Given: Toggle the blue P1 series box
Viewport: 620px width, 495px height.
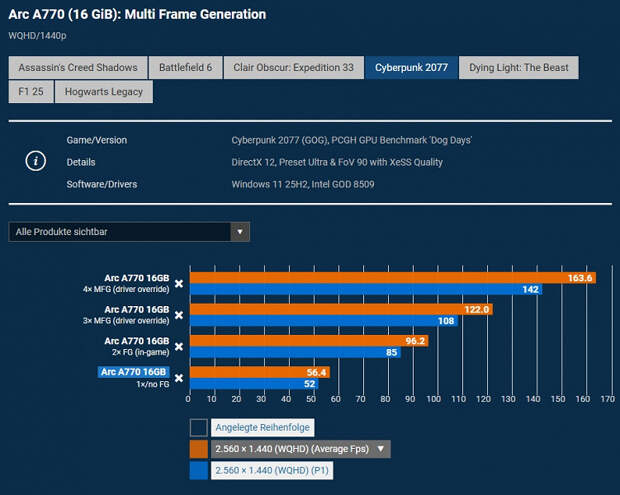Looking at the screenshot, I should coord(198,470).
